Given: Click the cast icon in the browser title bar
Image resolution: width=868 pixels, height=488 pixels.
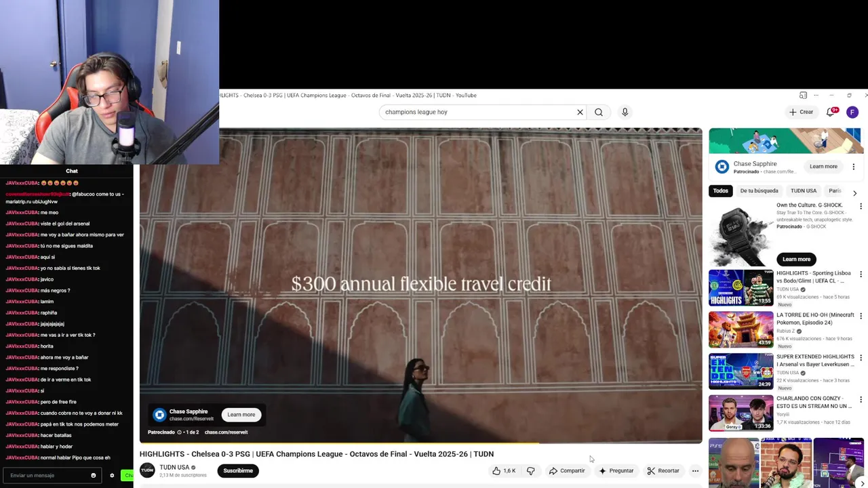Looking at the screenshot, I should [803, 96].
